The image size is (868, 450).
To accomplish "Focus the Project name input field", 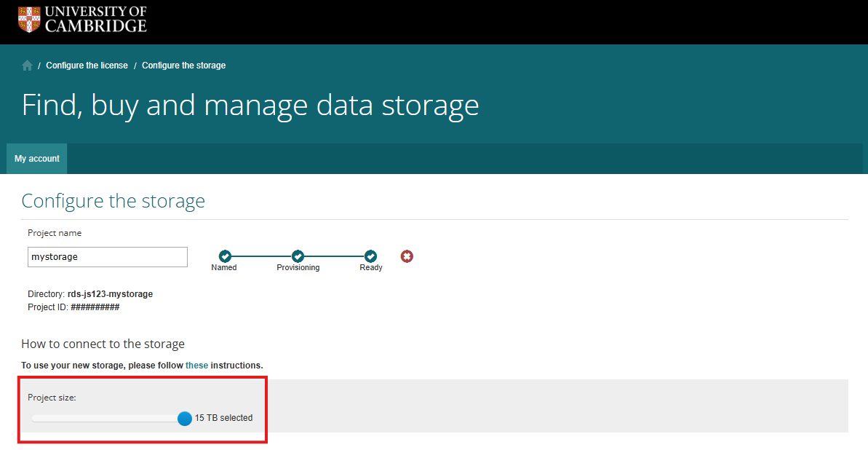I will pos(108,257).
